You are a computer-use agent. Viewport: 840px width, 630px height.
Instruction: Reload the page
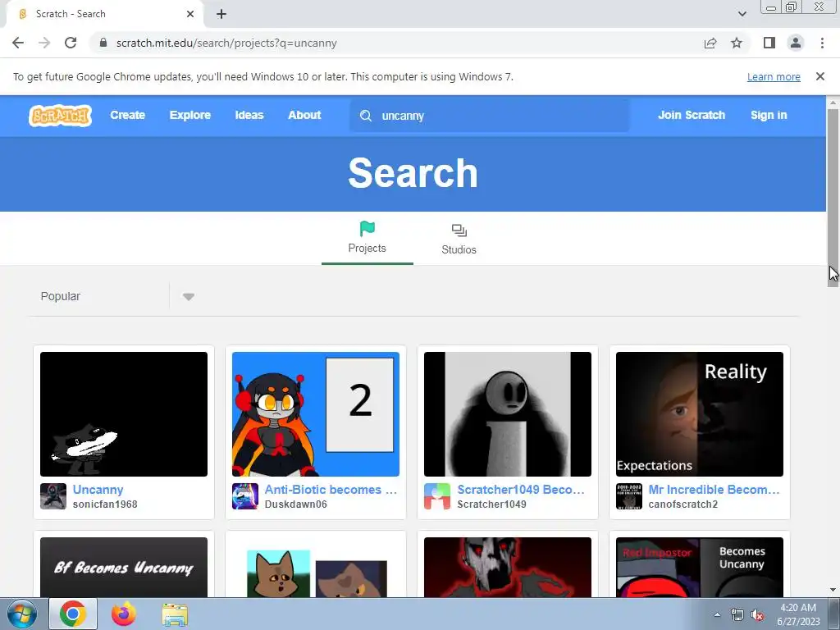71,43
